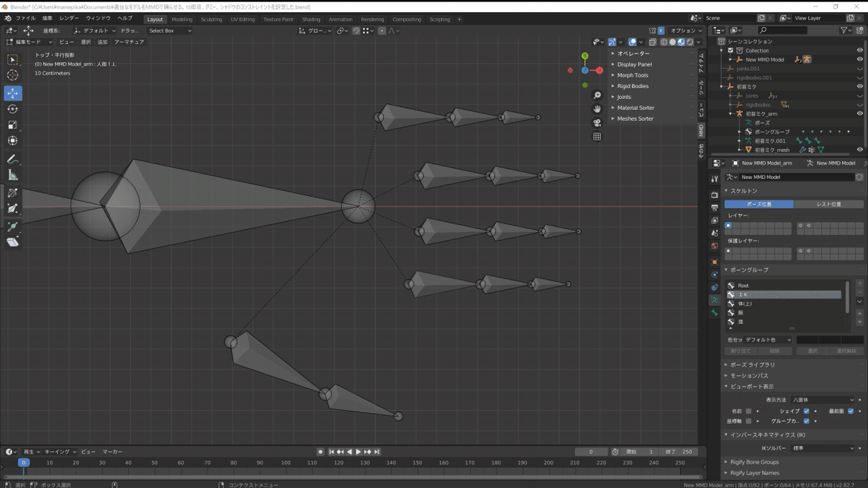Open the Object Data (armature) properties tab
Image resolution: width=868 pixels, height=488 pixels.
(x=715, y=299)
